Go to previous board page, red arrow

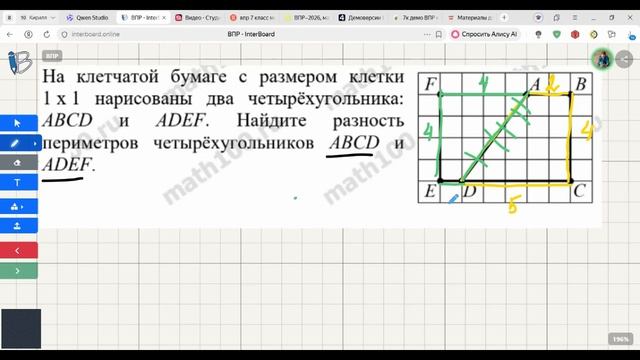click(18, 250)
